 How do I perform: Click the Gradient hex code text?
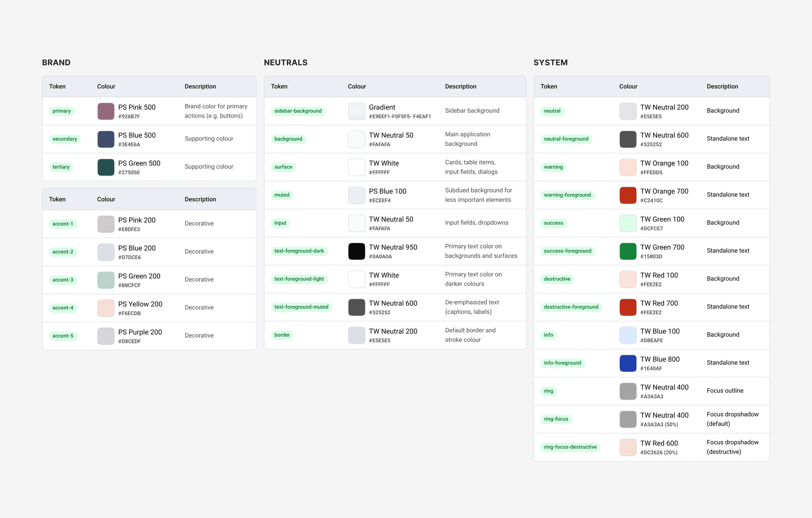pyautogui.click(x=400, y=117)
